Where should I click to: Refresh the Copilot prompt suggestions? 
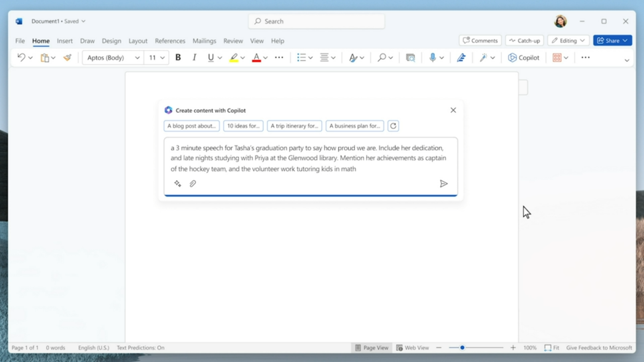[393, 126]
